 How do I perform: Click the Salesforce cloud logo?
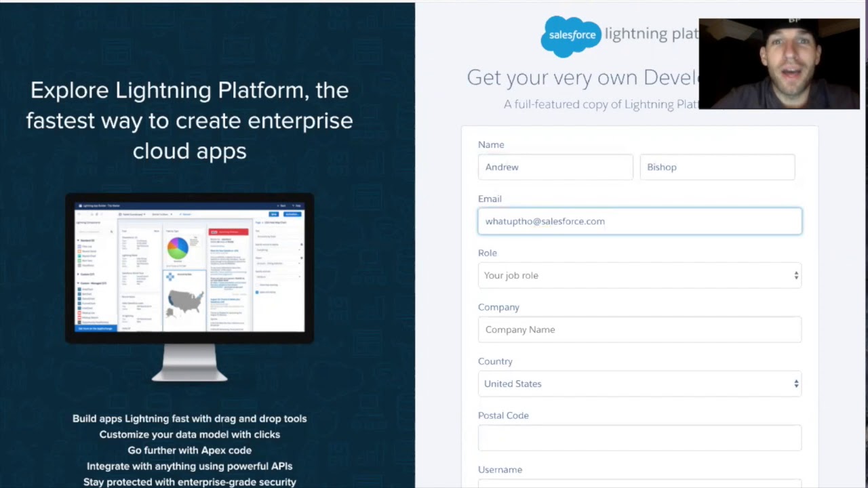click(x=571, y=36)
